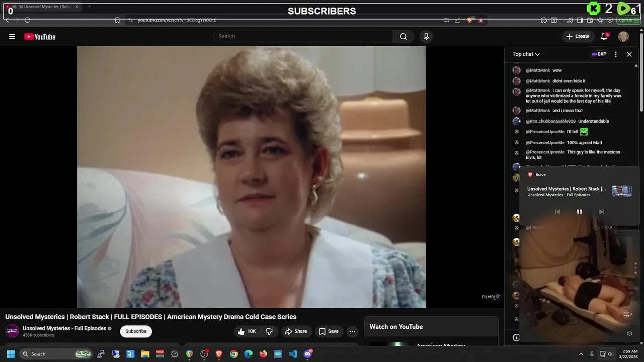Start voice search with the microphone
This screenshot has width=644, height=362.
point(426,37)
